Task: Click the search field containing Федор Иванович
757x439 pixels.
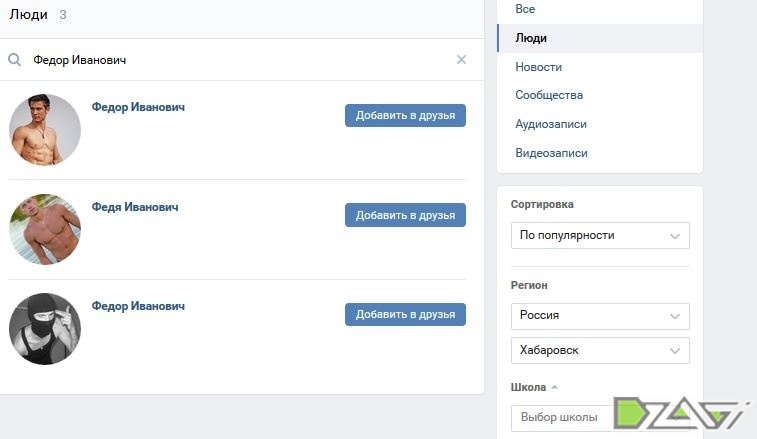Action: 241,60
